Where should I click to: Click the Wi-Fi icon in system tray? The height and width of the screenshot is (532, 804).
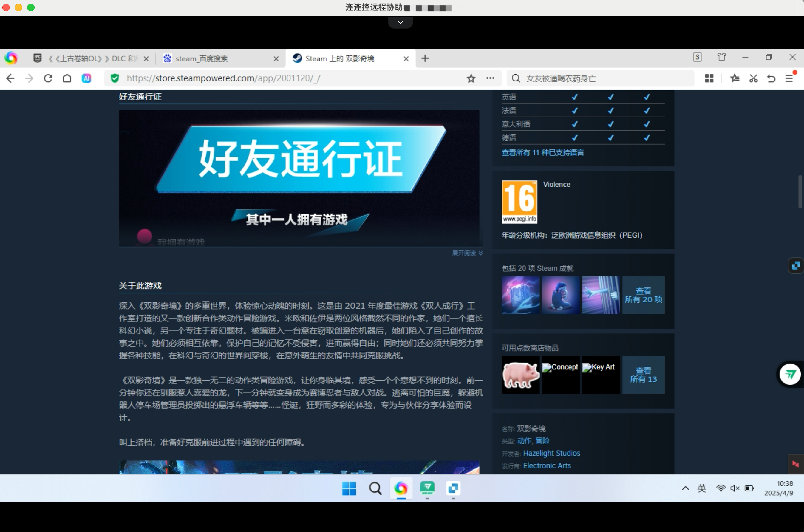(720, 488)
